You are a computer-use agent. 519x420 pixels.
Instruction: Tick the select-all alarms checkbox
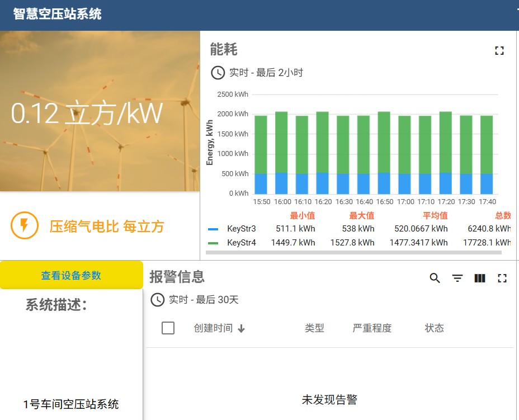(x=168, y=328)
